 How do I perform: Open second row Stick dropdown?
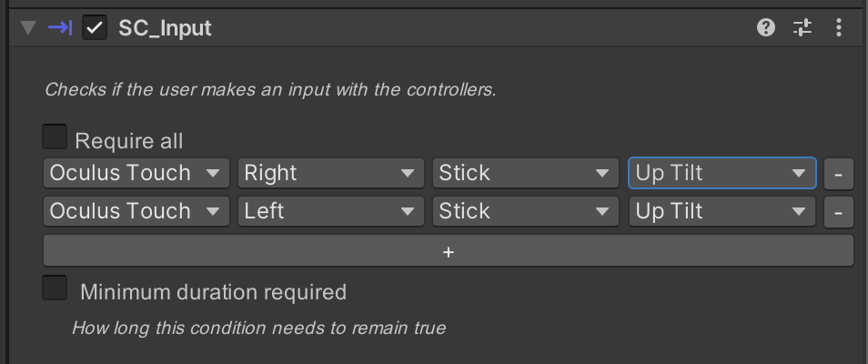click(x=525, y=211)
